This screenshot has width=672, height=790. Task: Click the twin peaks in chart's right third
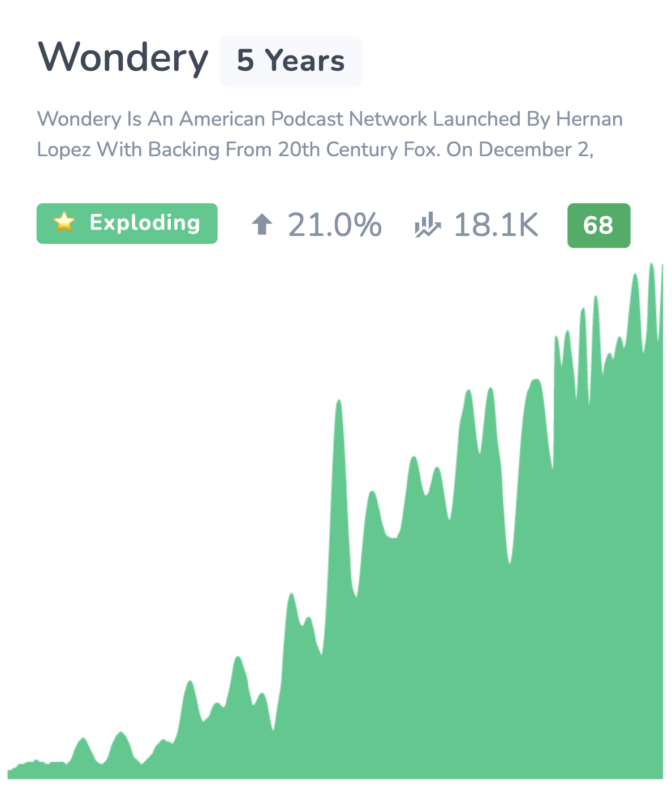479,396
